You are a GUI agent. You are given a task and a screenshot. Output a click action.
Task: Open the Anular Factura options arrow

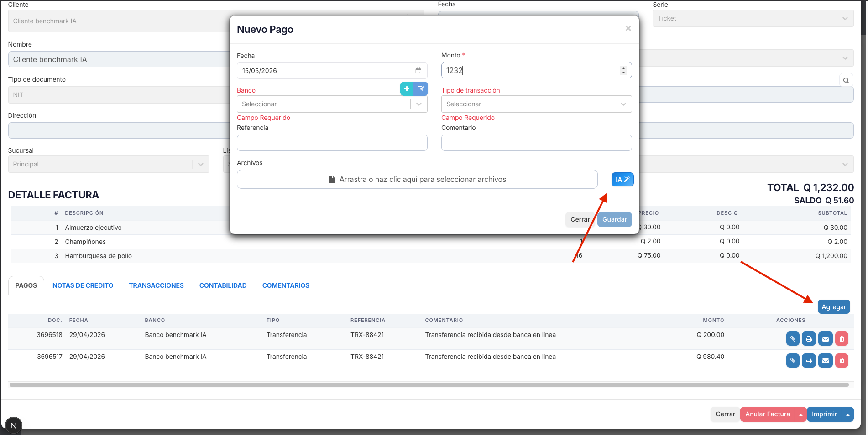(x=800, y=414)
